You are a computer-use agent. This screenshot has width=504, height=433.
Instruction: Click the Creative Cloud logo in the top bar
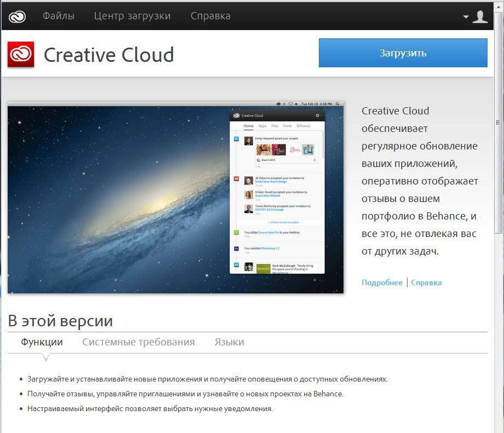[x=17, y=16]
